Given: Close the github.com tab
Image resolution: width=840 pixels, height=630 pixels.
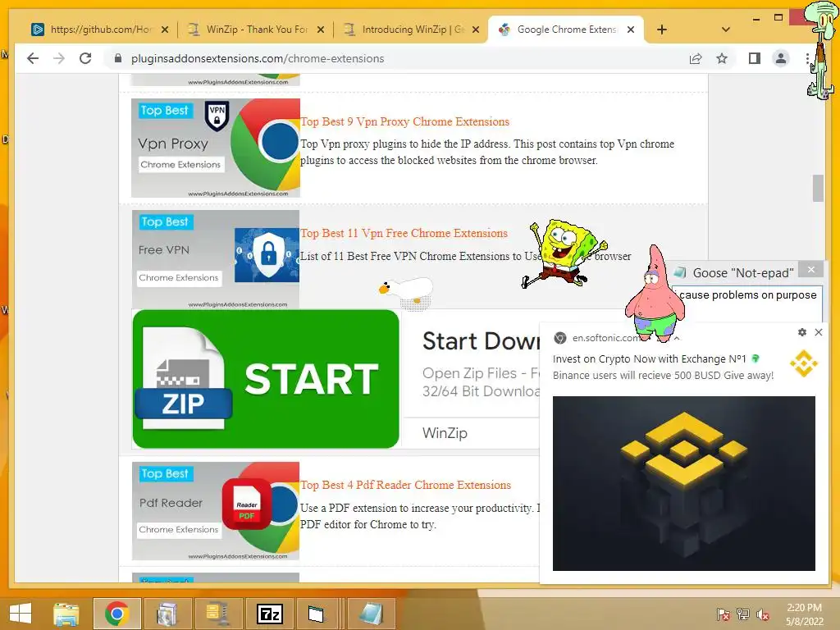Looking at the screenshot, I should coord(165,30).
